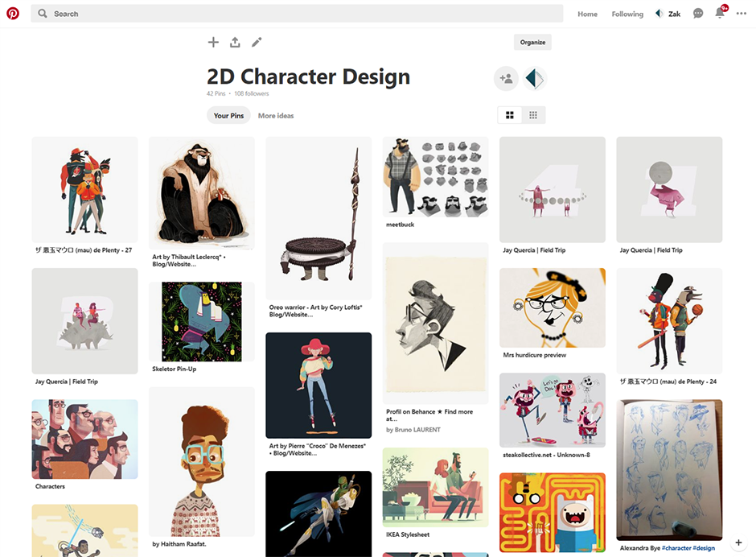Check notifications by clicking the bell icon
The image size is (756, 557).
click(719, 13)
